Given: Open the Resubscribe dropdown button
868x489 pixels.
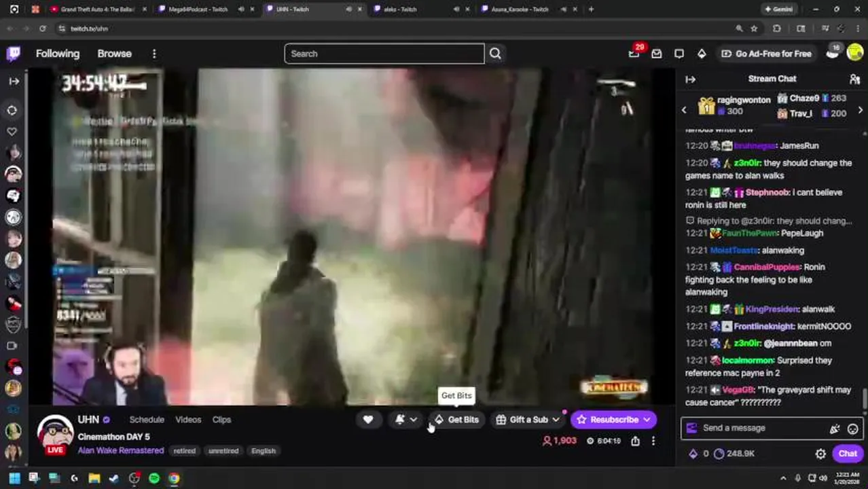Looking at the screenshot, I should [x=614, y=420].
